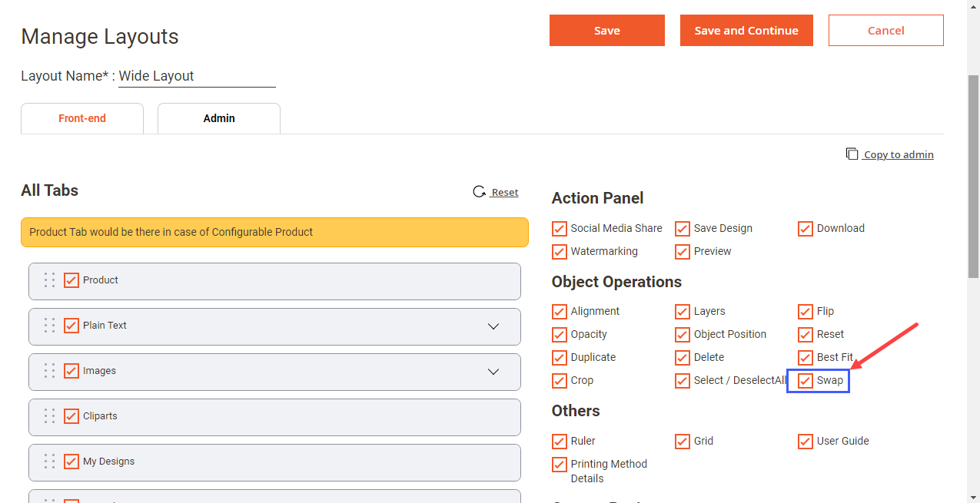The width and height of the screenshot is (980, 503).
Task: Grab the Product row drag handle
Action: coord(49,280)
